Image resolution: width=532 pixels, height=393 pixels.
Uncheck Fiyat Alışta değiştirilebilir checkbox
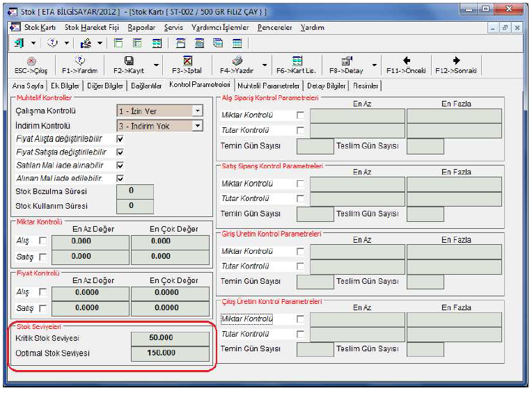pyautogui.click(x=120, y=139)
